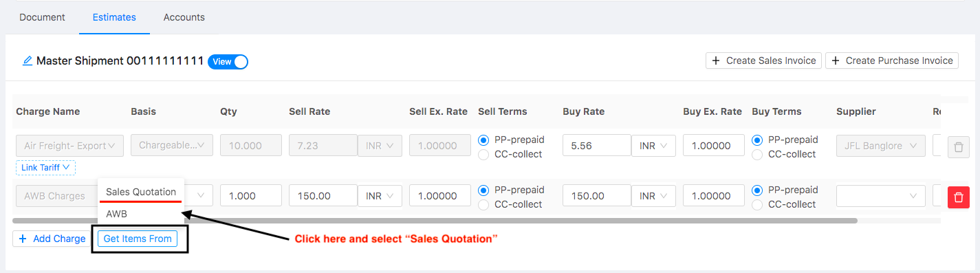Click the horizontal scrollbar under the charges table

click(435, 221)
